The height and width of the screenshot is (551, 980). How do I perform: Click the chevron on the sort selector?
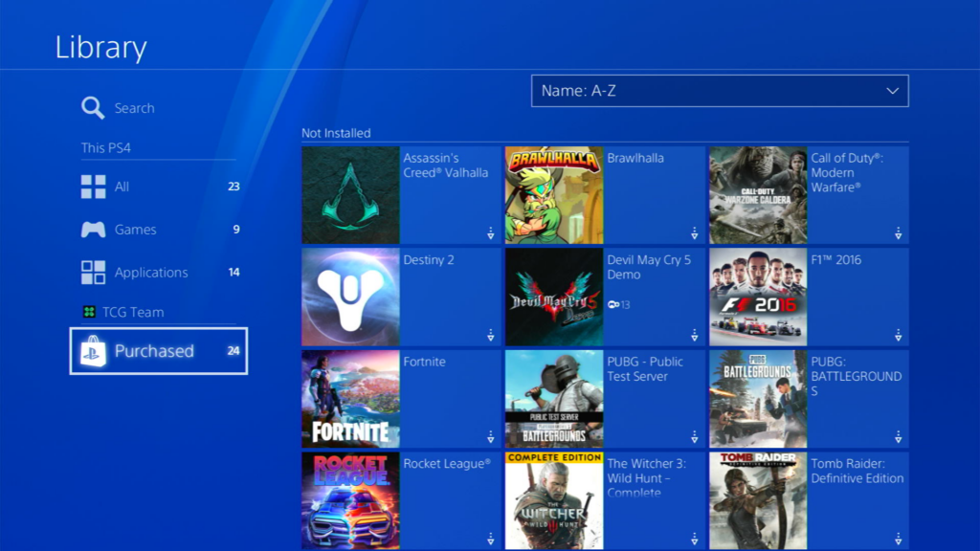click(891, 91)
